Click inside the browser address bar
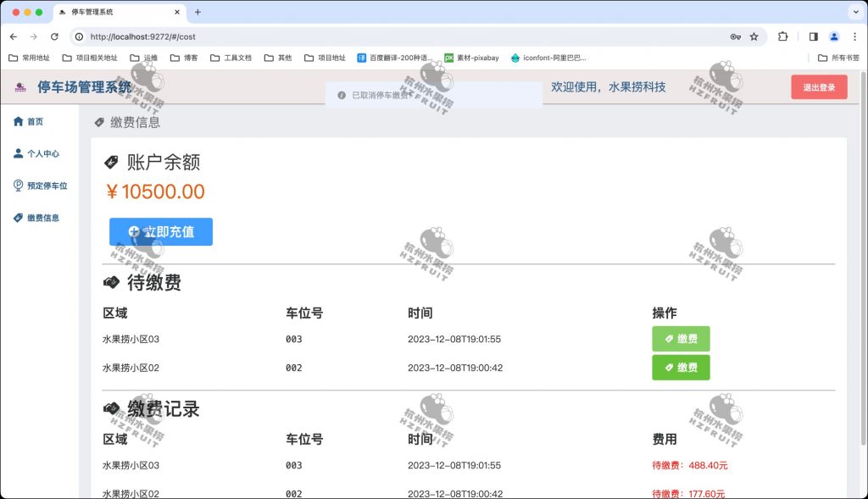 254,37
